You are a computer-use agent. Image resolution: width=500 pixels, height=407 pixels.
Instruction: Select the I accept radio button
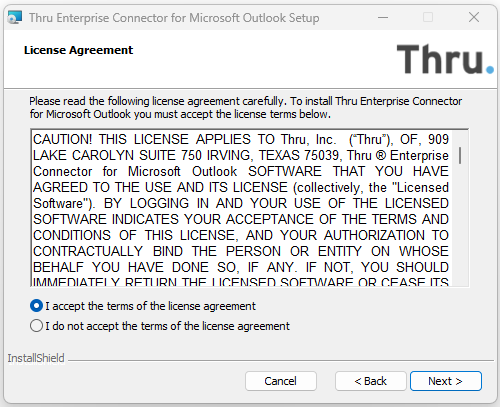[36, 306]
